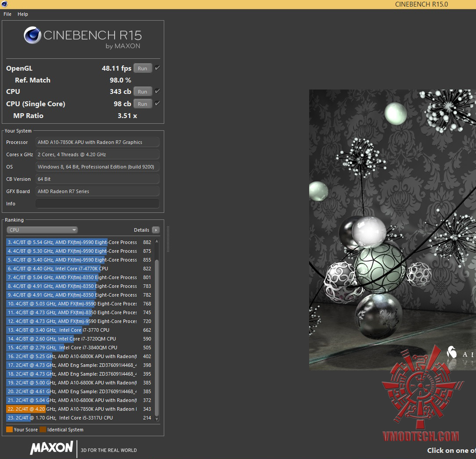Select ranking row 17 with score 398

point(79,365)
